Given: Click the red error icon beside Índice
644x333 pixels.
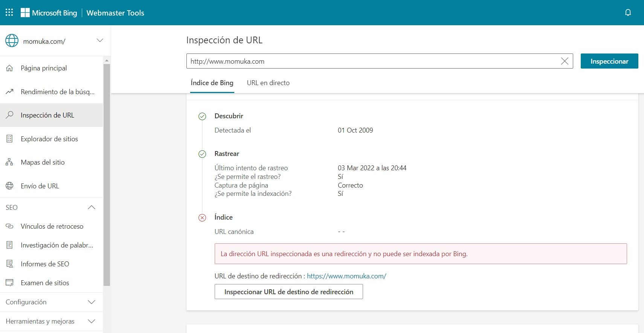Looking at the screenshot, I should [202, 218].
